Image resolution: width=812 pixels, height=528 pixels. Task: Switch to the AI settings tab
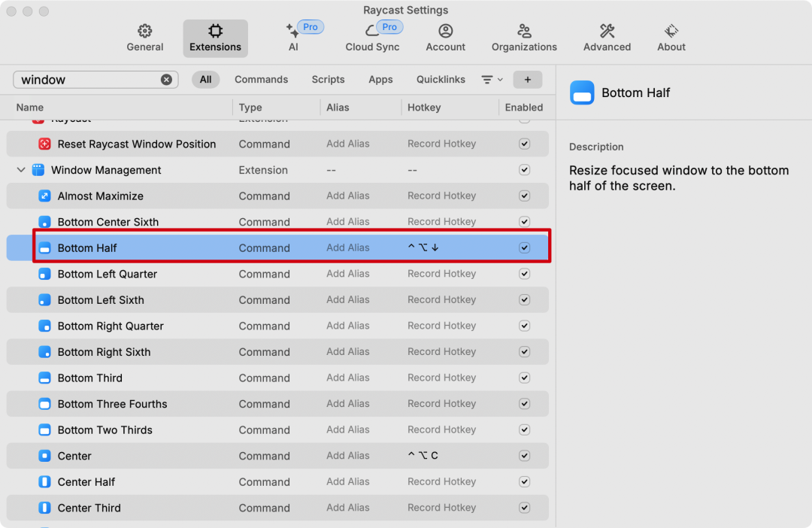click(294, 38)
